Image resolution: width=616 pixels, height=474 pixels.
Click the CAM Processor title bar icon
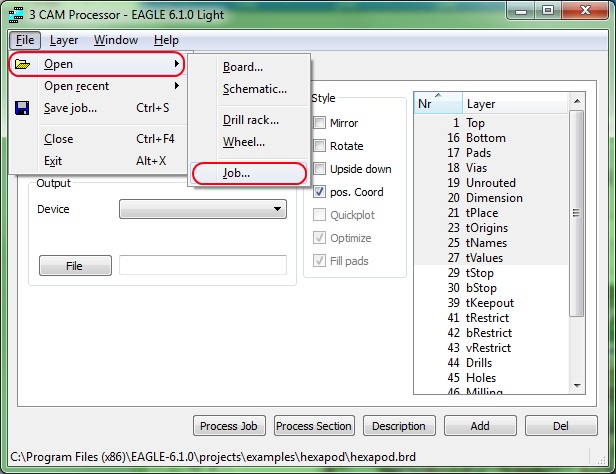coord(16,15)
